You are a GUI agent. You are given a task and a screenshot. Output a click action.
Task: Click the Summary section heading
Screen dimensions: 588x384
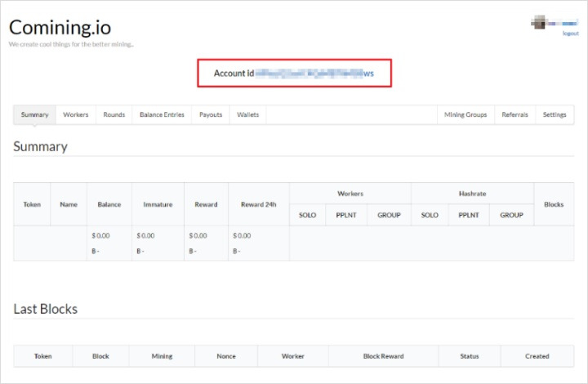(x=41, y=146)
